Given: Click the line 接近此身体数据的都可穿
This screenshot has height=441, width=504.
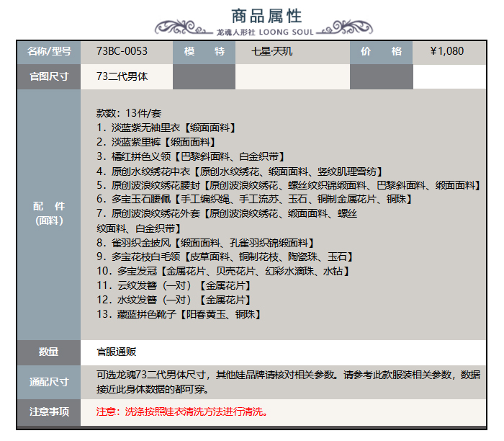Looking at the screenshot, I should (x=153, y=389).
